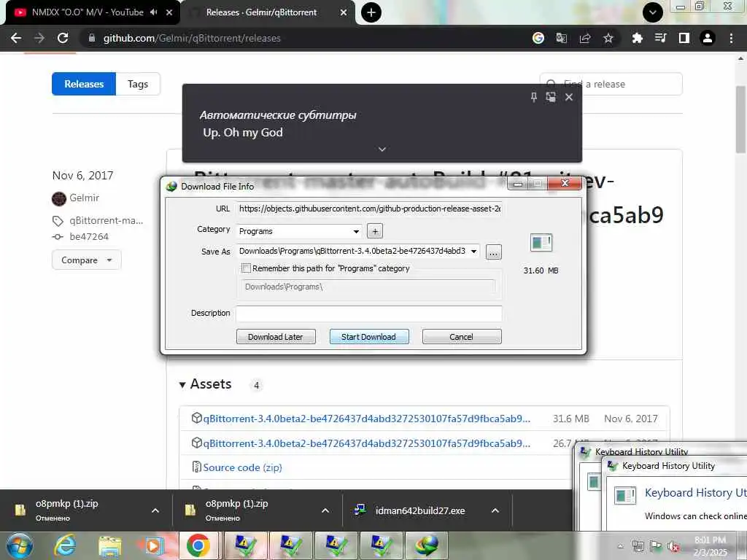This screenshot has height=560, width=747.
Task: Open the 26.7 MB qBittorrent asset link
Action: click(x=366, y=443)
